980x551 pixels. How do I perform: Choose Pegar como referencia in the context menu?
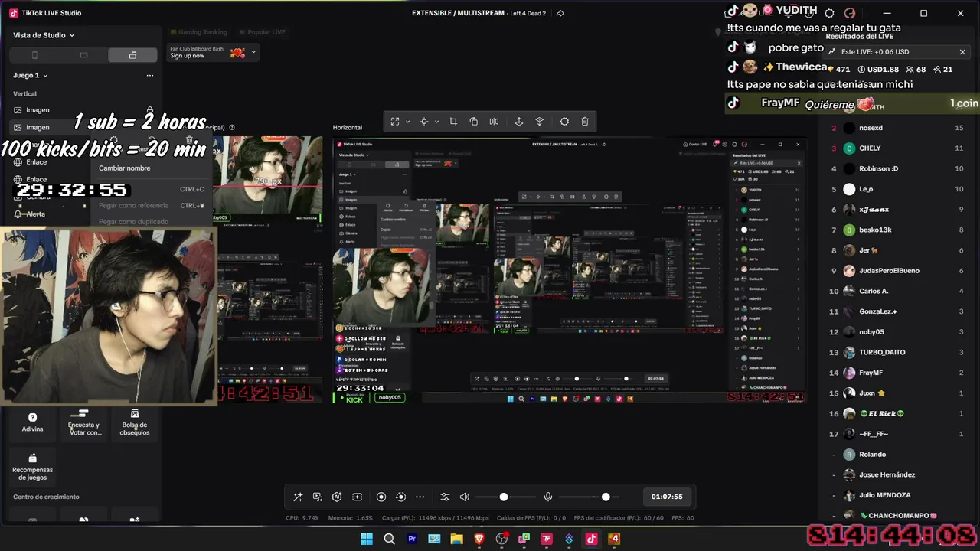pyautogui.click(x=152, y=205)
